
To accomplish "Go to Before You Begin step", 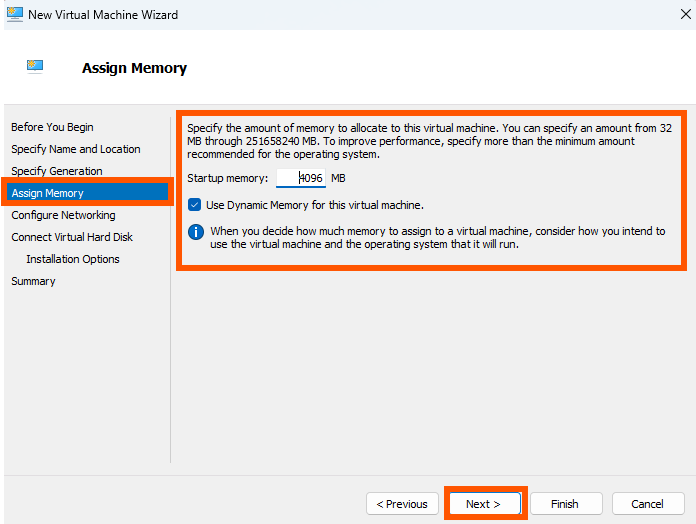I will click(52, 127).
